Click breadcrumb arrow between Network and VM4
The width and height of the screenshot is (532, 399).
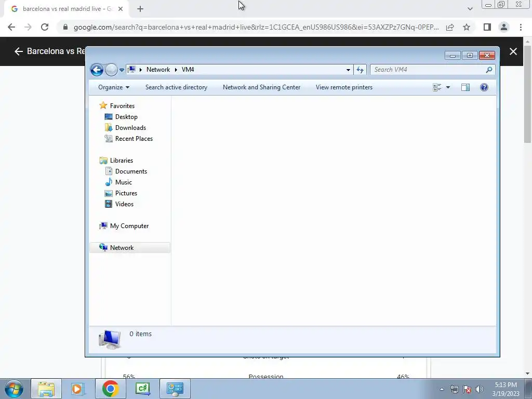click(176, 70)
